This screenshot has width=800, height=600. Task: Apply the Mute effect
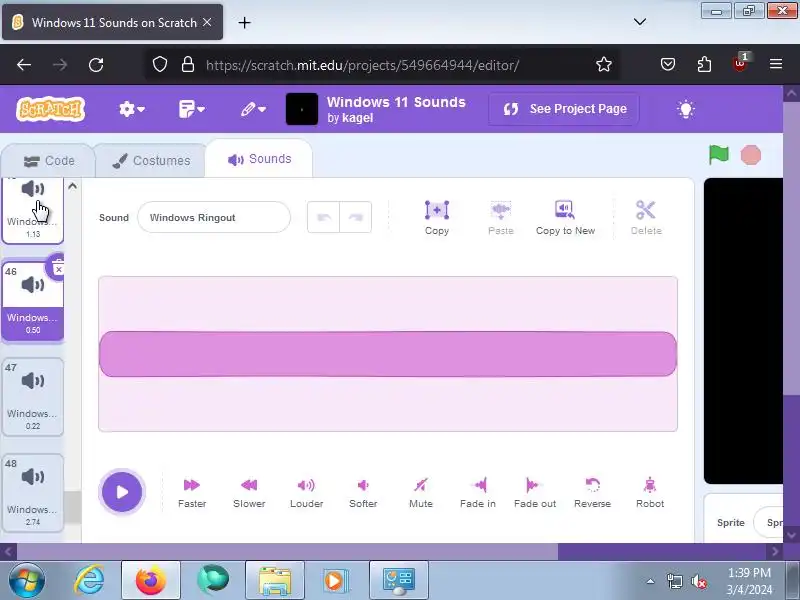(x=421, y=493)
